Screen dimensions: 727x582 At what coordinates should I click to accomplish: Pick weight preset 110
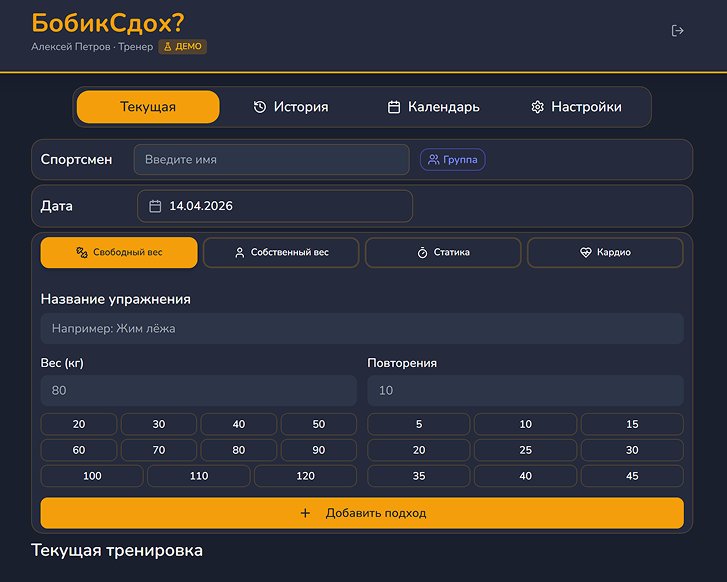click(199, 476)
